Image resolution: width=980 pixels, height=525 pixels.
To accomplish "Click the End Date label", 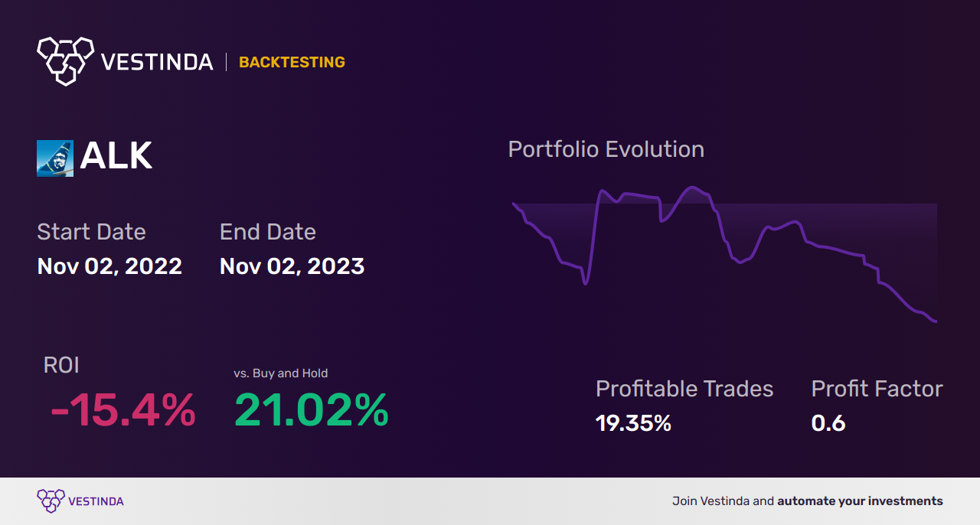I will [x=267, y=232].
